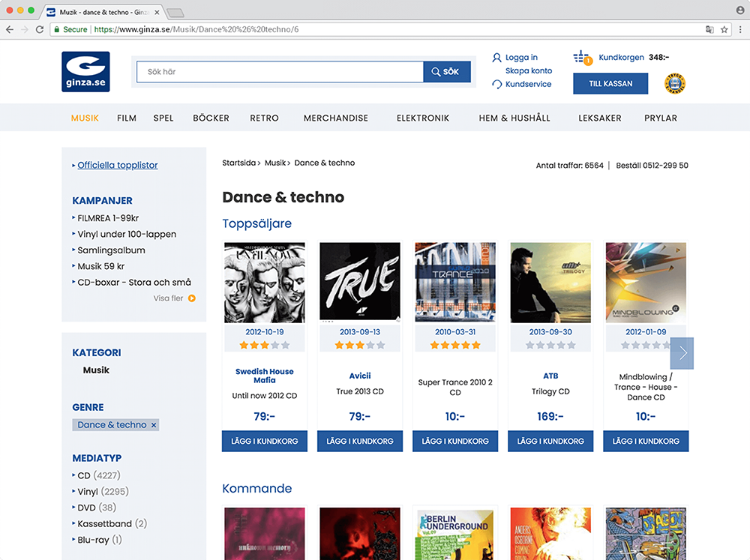
Task: Open the LEKSAKER menu
Action: [x=600, y=118]
